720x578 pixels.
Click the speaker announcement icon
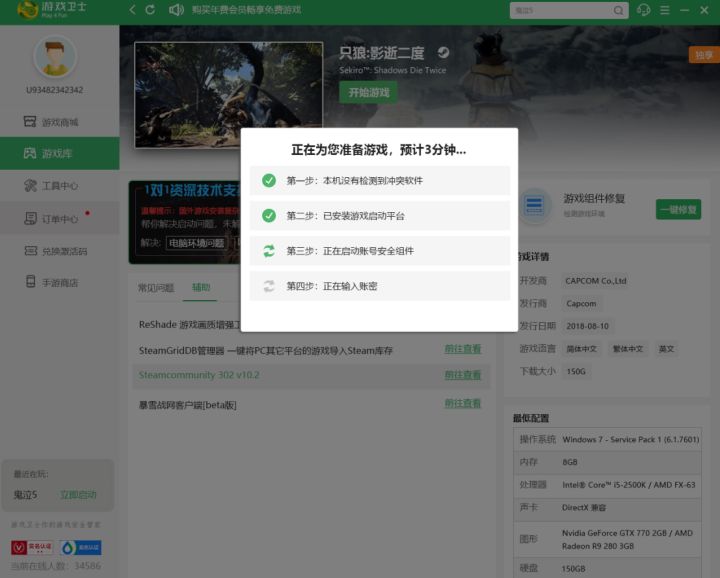(x=176, y=10)
